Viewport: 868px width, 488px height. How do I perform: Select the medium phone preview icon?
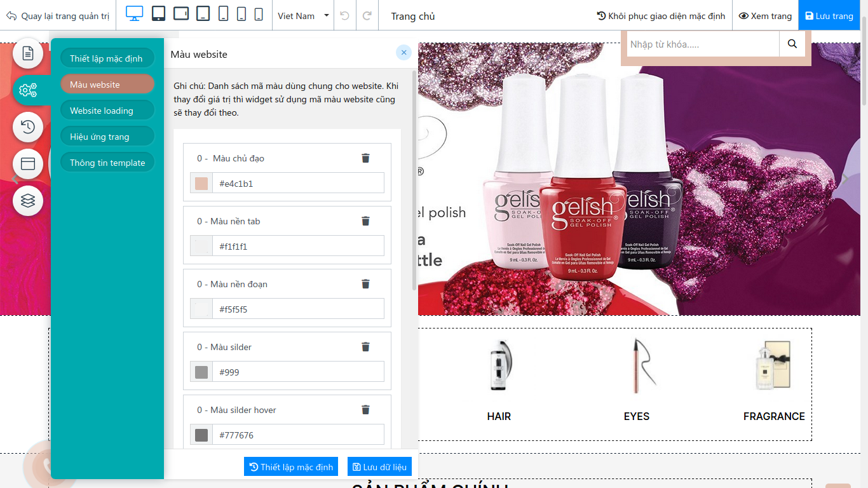pyautogui.click(x=241, y=13)
